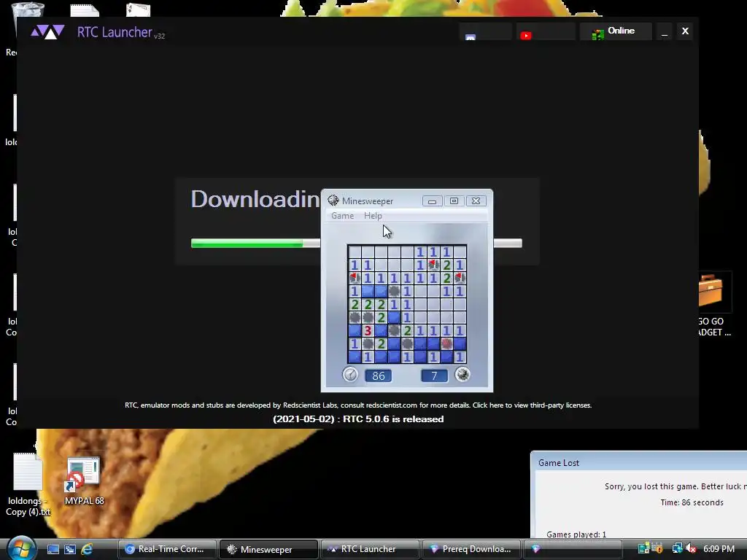Select the loldongs - Copy (4).txt file
The image size is (747, 560).
pyautogui.click(x=28, y=485)
